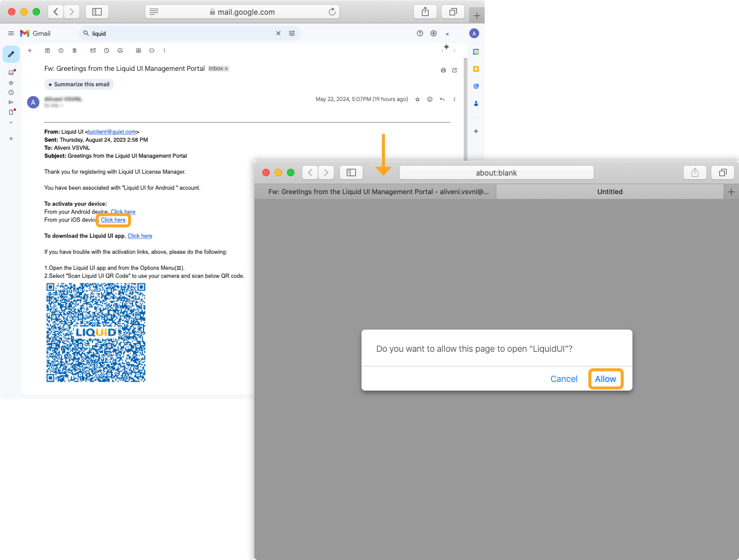Print the email via printer icon
The width and height of the screenshot is (739, 560).
(443, 70)
